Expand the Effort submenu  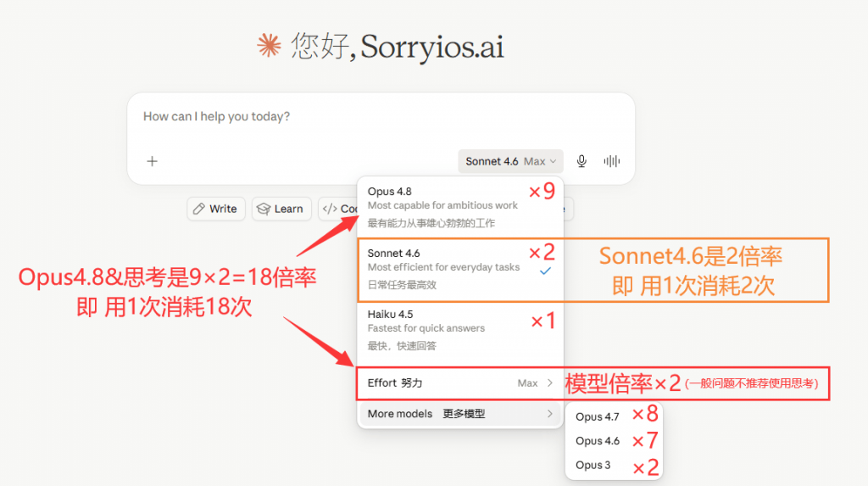point(460,383)
